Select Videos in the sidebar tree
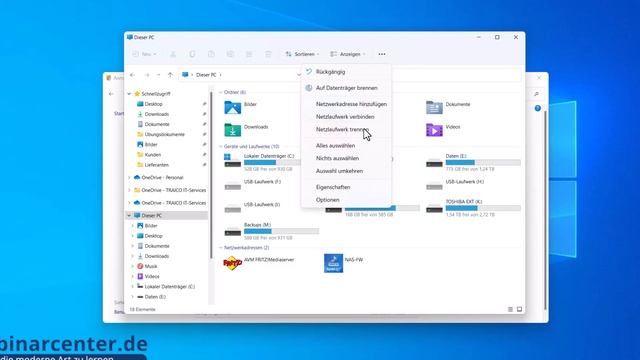Image resolution: width=640 pixels, height=360 pixels. click(x=148, y=276)
